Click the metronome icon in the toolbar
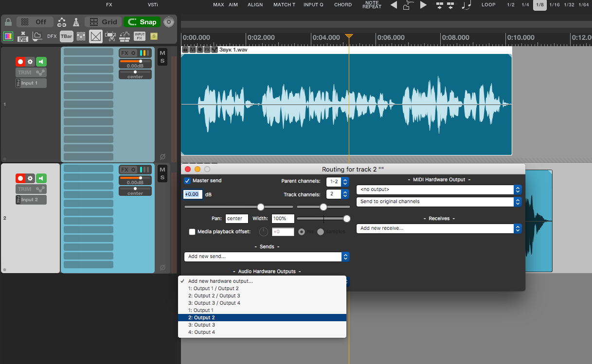The image size is (592, 364). click(x=76, y=22)
